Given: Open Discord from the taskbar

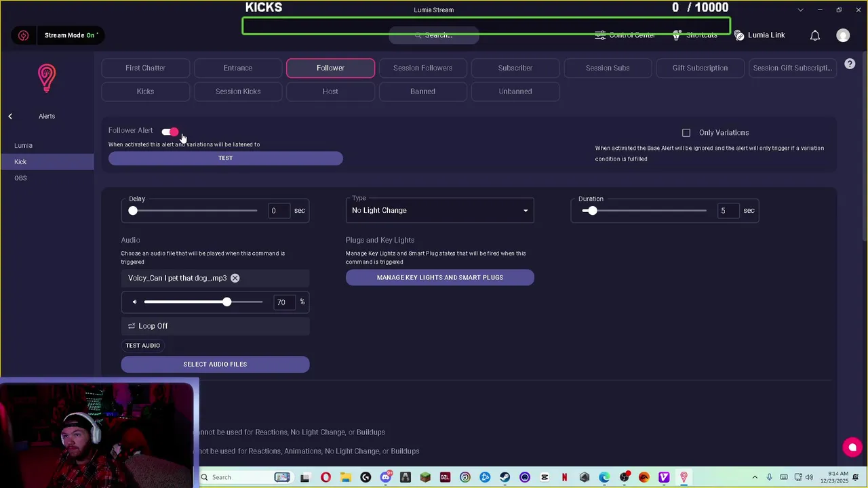Looking at the screenshot, I should pos(386,477).
